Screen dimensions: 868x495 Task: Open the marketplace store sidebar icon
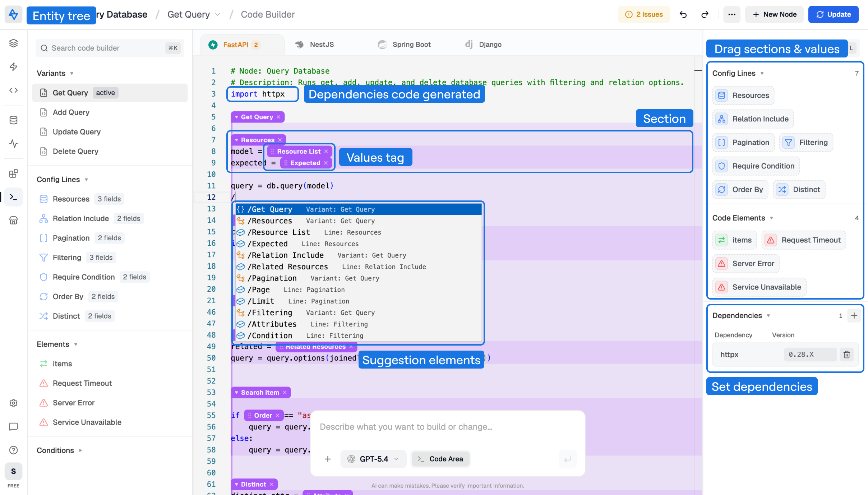click(x=13, y=220)
